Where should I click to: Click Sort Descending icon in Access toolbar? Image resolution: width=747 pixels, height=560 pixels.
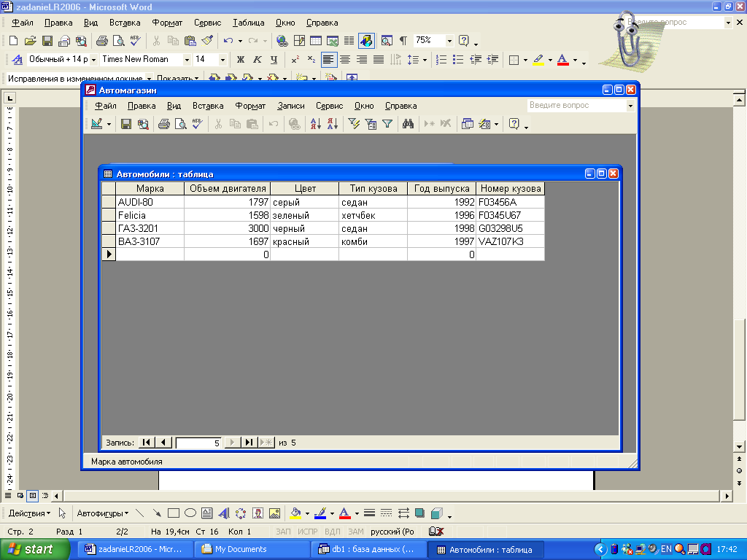tap(333, 124)
